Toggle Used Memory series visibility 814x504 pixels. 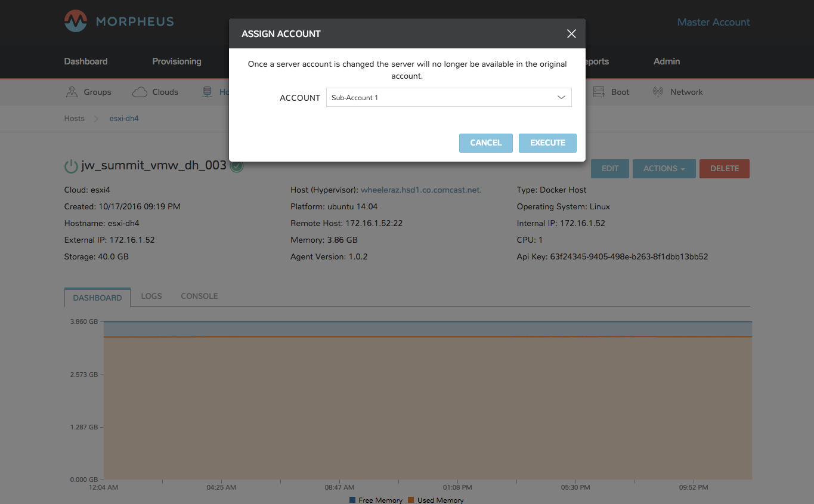[436, 500]
